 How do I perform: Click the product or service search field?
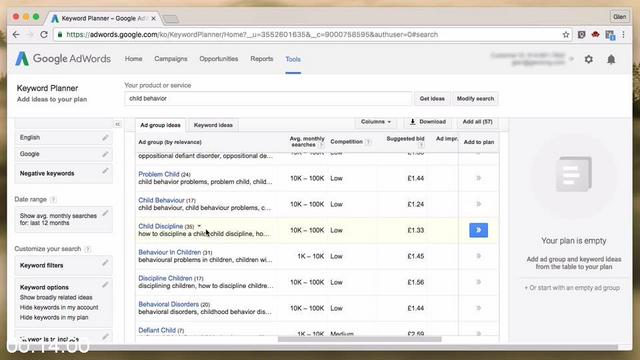click(268, 98)
